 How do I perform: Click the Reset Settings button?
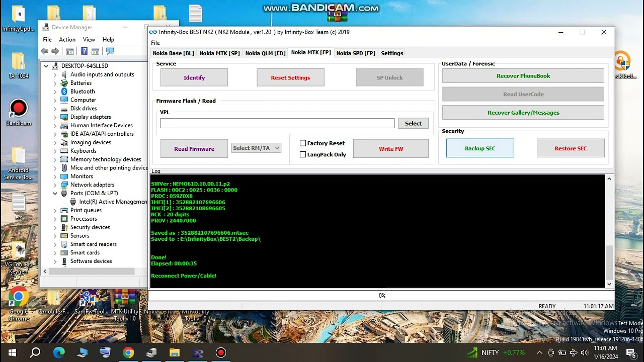[x=290, y=77]
